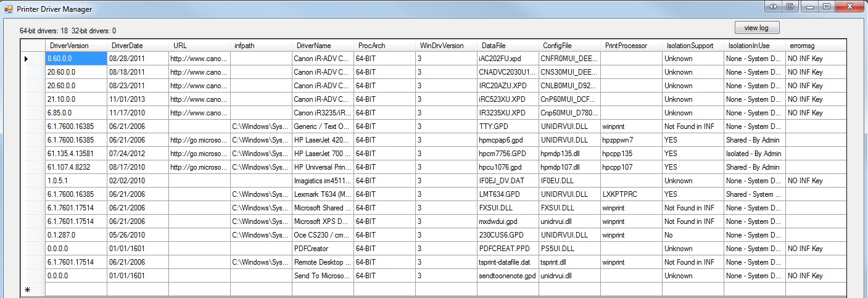Click the new-row asterisk row header
Viewport: 868px width, 298px height.
coord(33,289)
